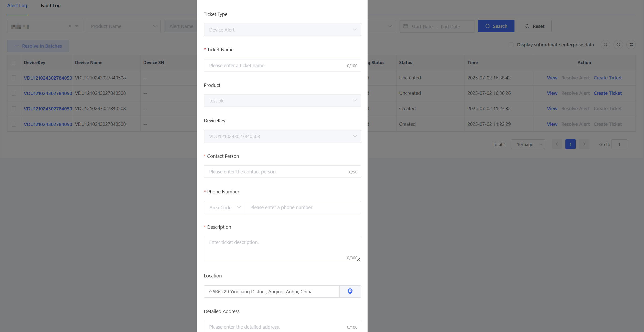Open the 10/page size selector
This screenshot has width=644, height=332.
click(x=528, y=144)
